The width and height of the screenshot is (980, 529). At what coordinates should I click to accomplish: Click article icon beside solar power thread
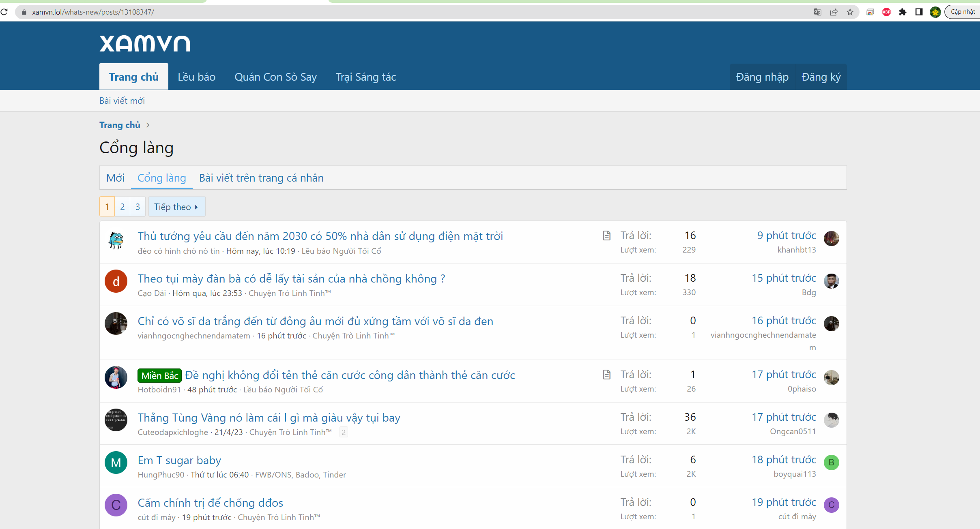(x=606, y=236)
